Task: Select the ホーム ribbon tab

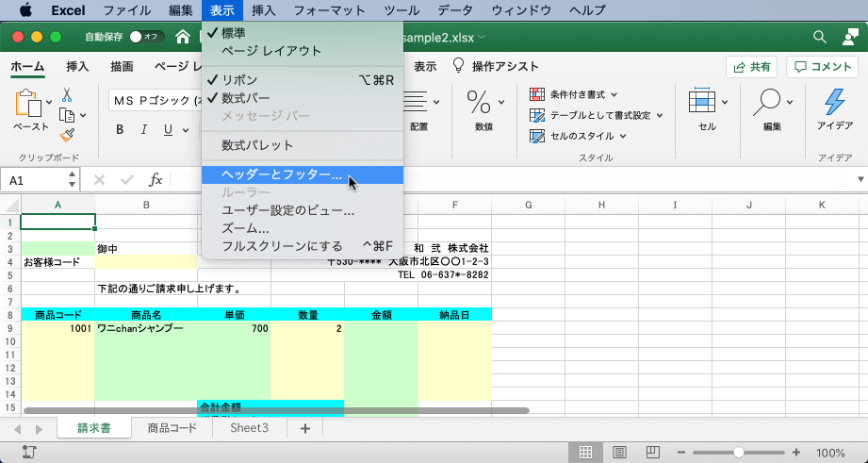Action: pyautogui.click(x=27, y=66)
